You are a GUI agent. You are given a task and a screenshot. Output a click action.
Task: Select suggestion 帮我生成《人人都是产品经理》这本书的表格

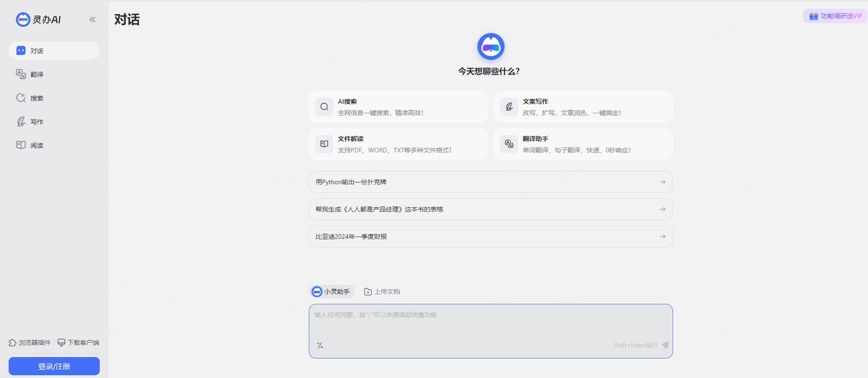[x=491, y=209]
